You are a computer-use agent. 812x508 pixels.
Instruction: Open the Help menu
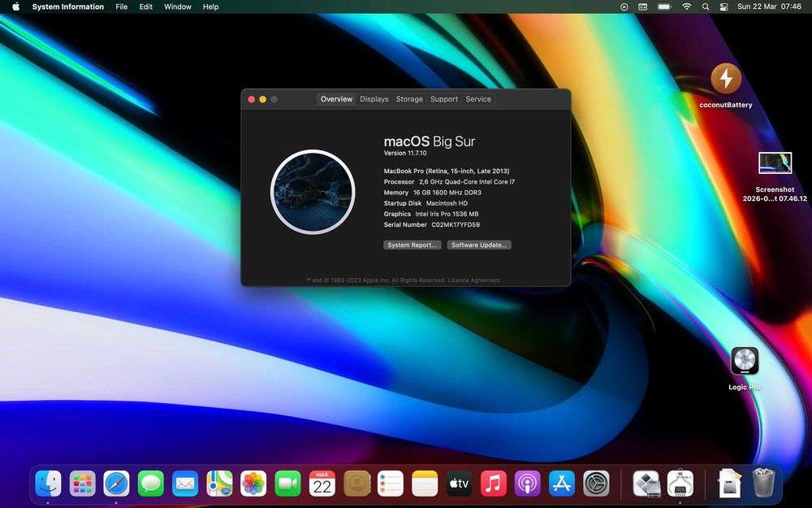[211, 7]
